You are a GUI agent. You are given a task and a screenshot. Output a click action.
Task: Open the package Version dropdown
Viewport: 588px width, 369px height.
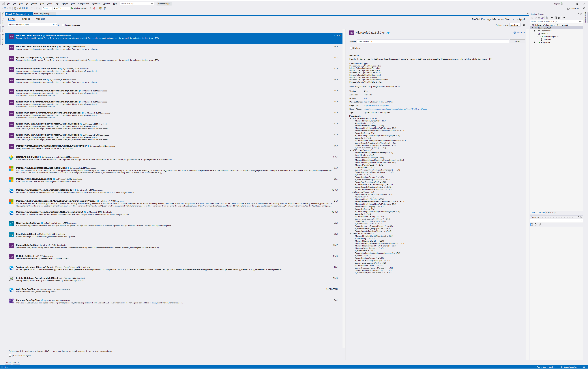pos(507,41)
